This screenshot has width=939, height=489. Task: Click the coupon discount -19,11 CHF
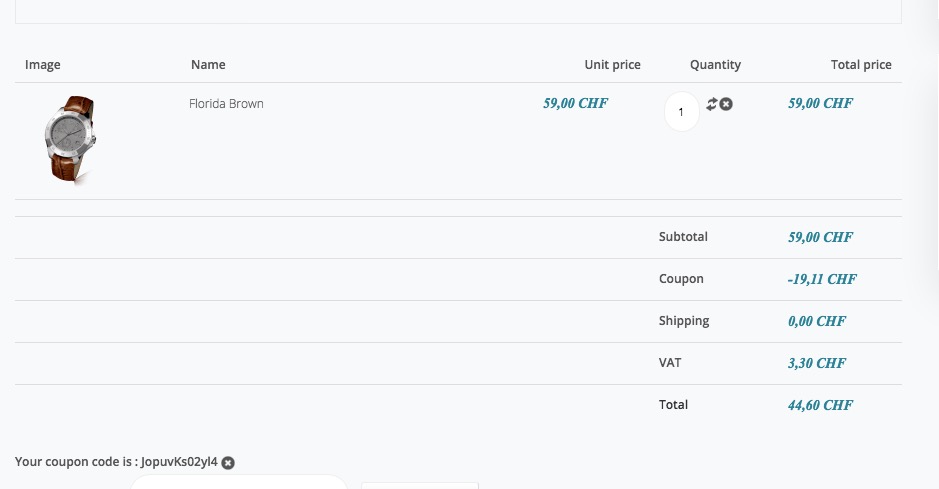click(x=822, y=280)
